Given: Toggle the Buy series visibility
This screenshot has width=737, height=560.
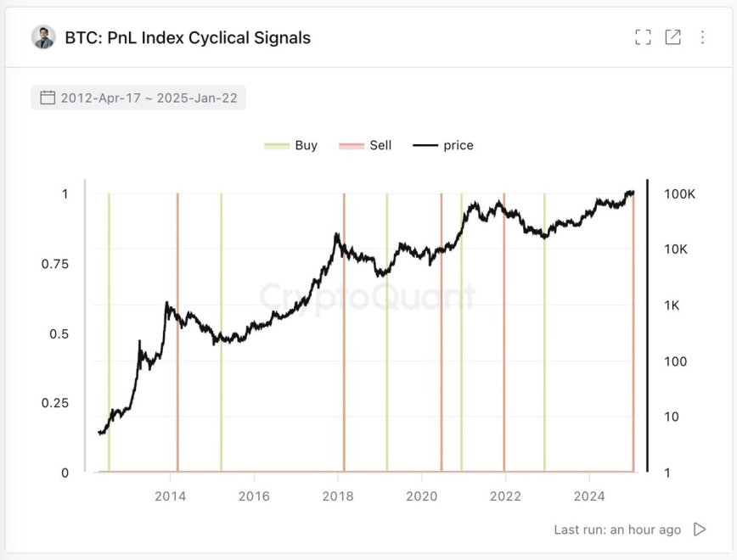Looking at the screenshot, I should click(293, 144).
